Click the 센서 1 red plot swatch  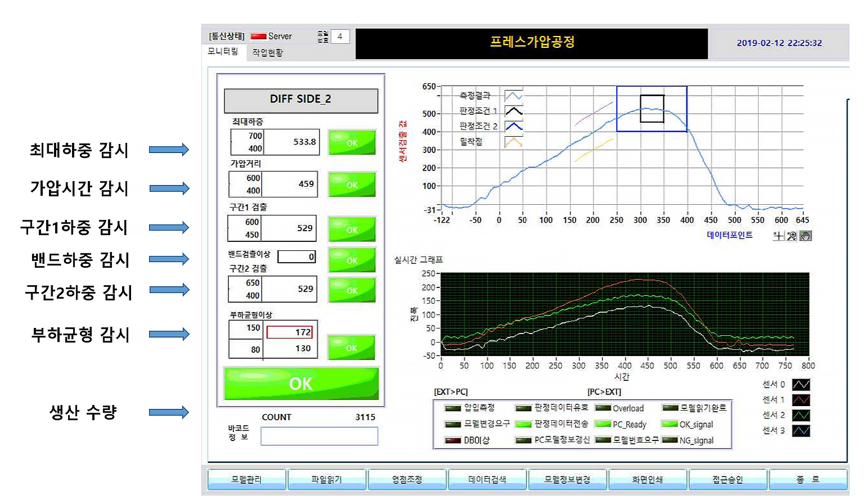click(x=801, y=400)
